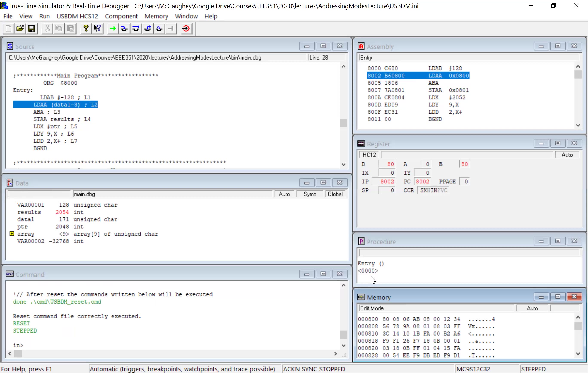Open the USBDM HCS12 menu
588x373 pixels.
click(x=77, y=16)
